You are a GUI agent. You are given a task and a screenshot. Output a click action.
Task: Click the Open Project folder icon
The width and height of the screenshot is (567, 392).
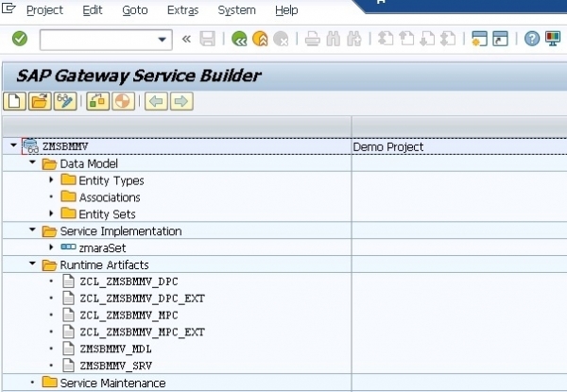tap(40, 101)
